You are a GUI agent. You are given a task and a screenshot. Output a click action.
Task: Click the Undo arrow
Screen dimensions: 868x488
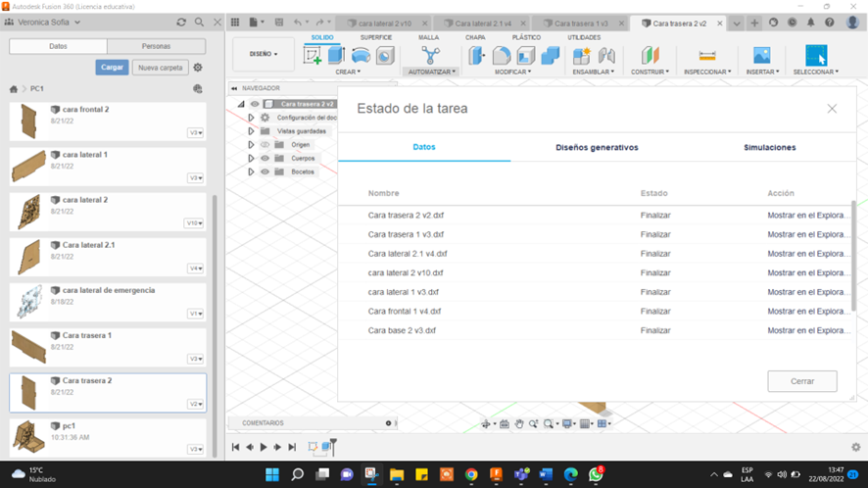299,23
